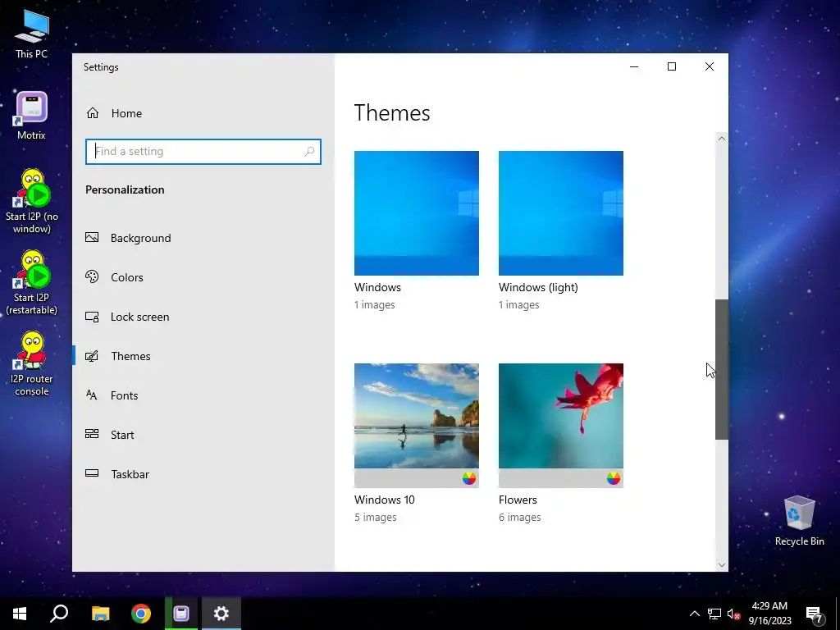Click the Find a setting field

(x=203, y=152)
